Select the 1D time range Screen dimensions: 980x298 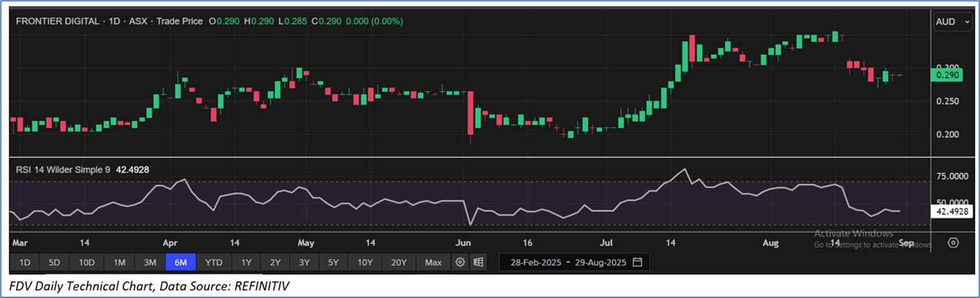(x=24, y=262)
